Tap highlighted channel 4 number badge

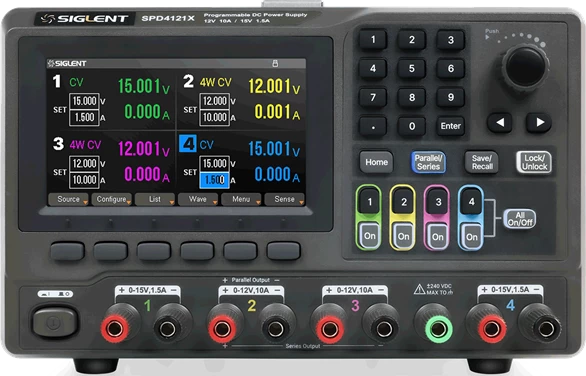click(188, 144)
